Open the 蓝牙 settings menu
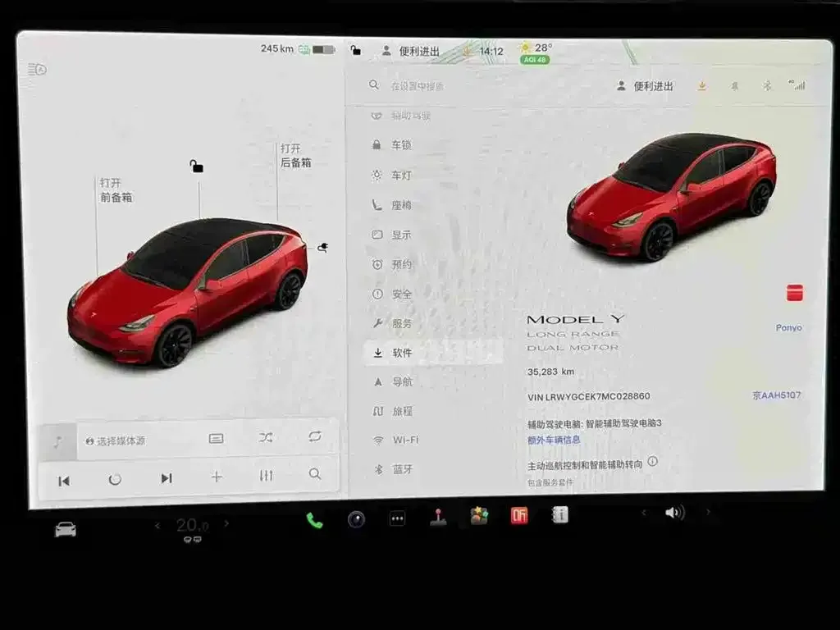This screenshot has width=840, height=630. (x=435, y=469)
